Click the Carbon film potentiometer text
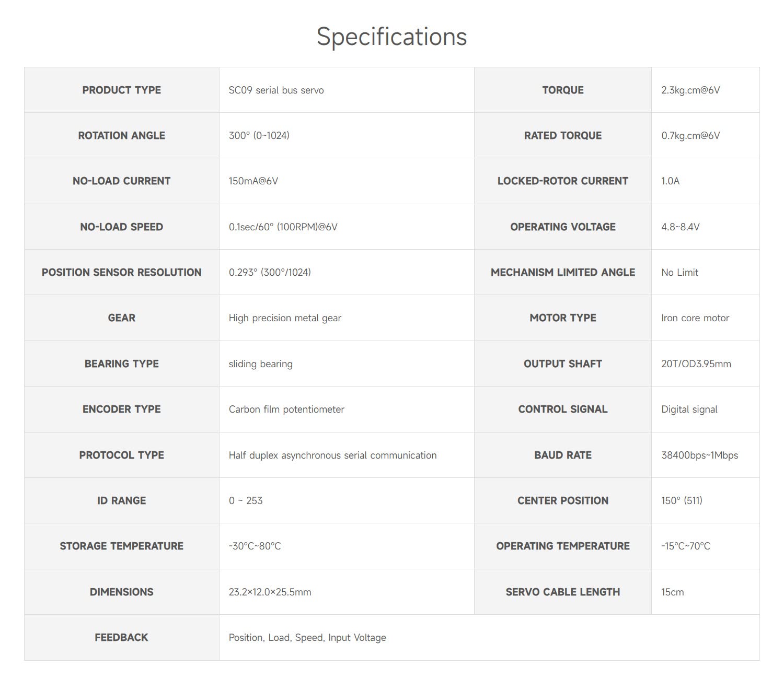This screenshot has height=679, width=784. click(286, 409)
